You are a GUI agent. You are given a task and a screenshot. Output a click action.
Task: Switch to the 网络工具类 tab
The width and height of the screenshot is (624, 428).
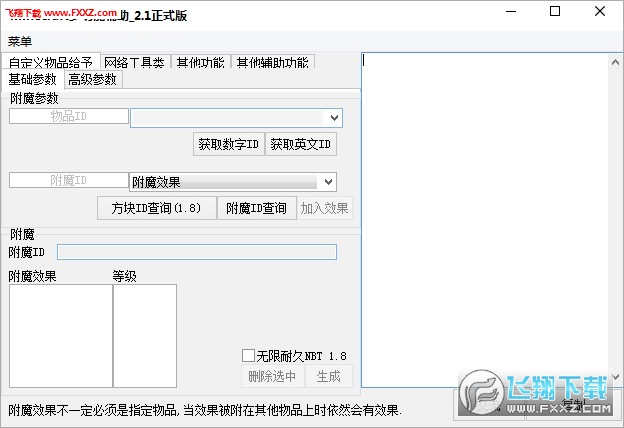tap(135, 62)
